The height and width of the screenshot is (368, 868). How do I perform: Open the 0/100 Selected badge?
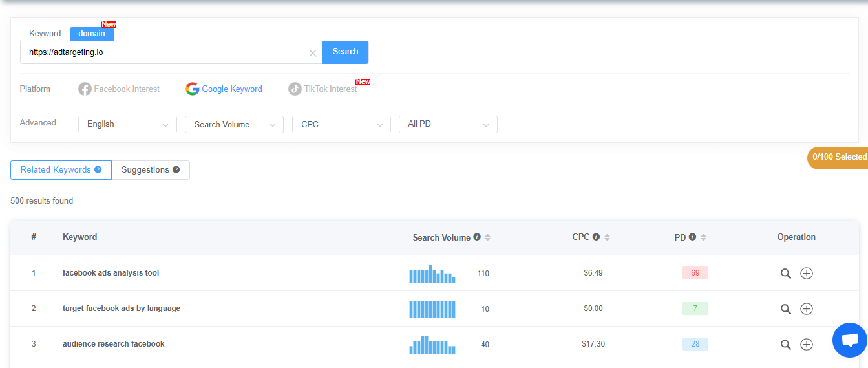coord(838,157)
